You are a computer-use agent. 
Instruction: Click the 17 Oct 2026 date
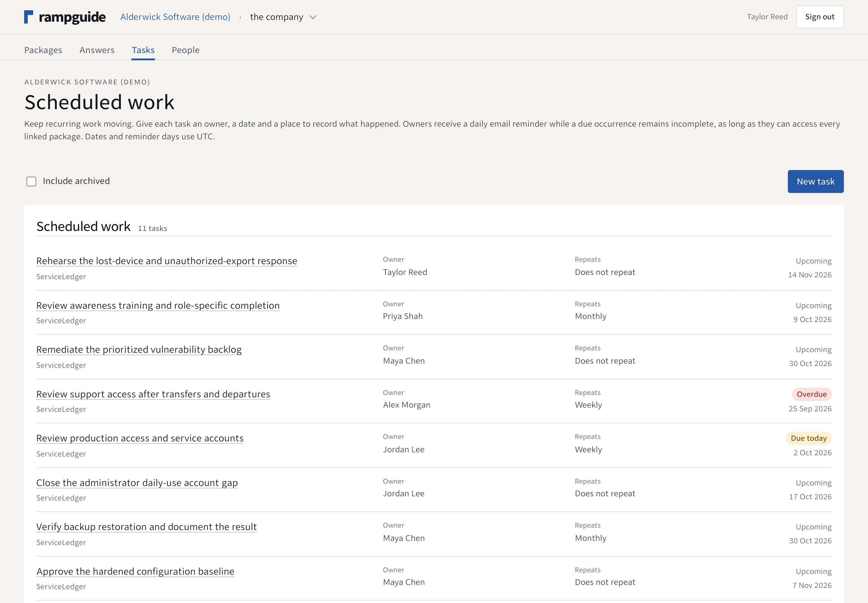coord(810,497)
